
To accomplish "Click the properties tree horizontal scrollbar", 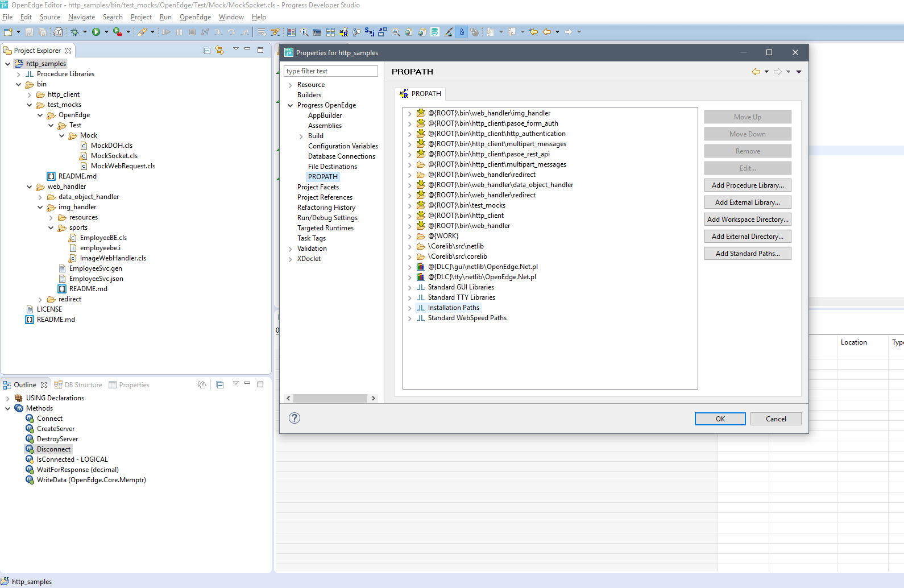I will coord(330,398).
